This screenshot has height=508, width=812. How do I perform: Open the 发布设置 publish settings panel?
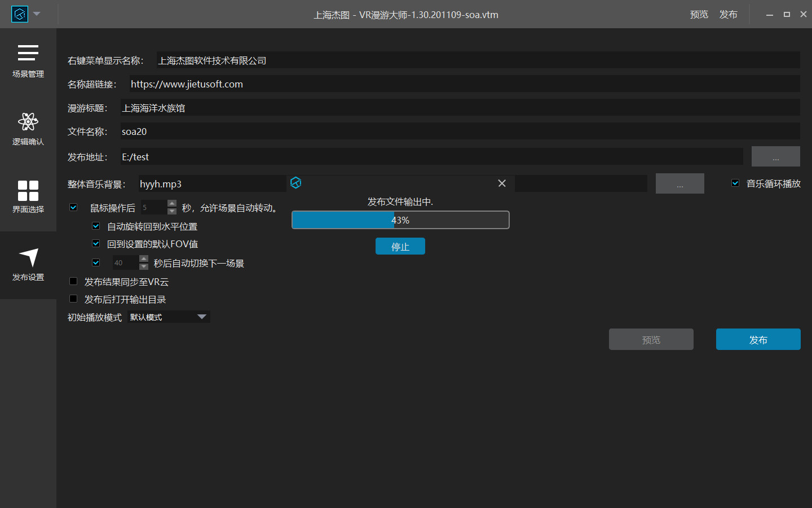point(28,264)
